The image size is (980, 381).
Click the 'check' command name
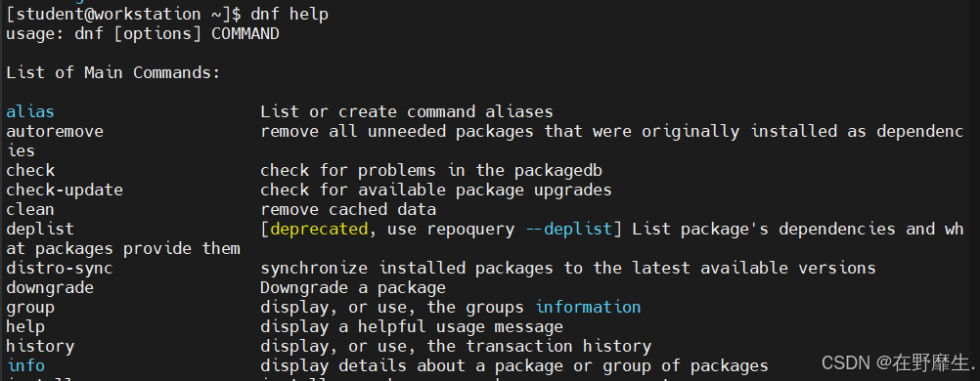coord(30,170)
